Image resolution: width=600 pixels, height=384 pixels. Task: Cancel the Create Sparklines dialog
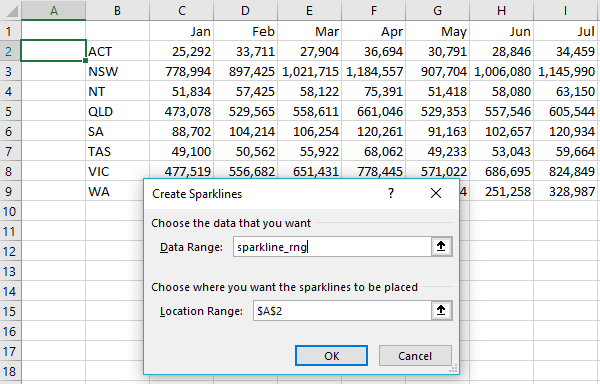point(415,356)
